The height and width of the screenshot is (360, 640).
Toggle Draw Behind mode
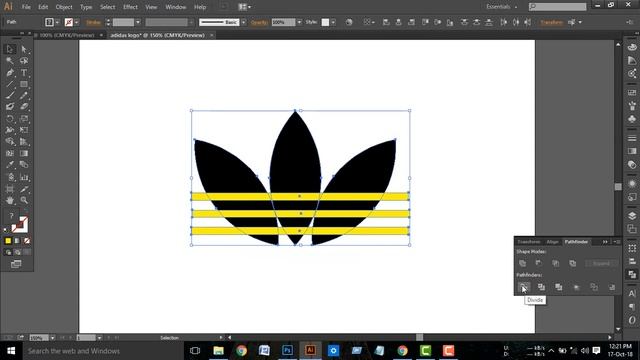click(17, 252)
